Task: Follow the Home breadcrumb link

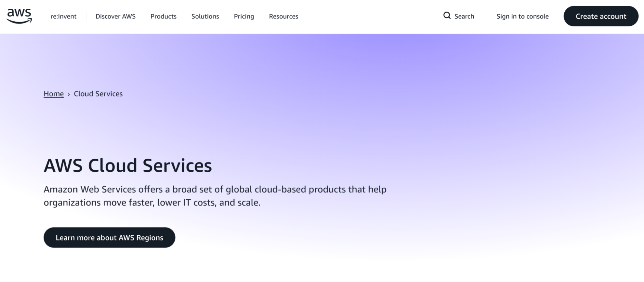Action: [x=53, y=94]
